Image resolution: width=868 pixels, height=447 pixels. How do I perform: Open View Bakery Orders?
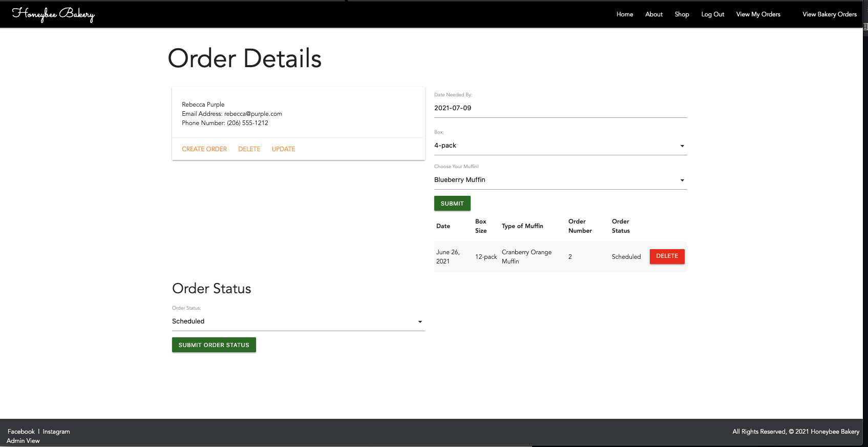point(830,14)
